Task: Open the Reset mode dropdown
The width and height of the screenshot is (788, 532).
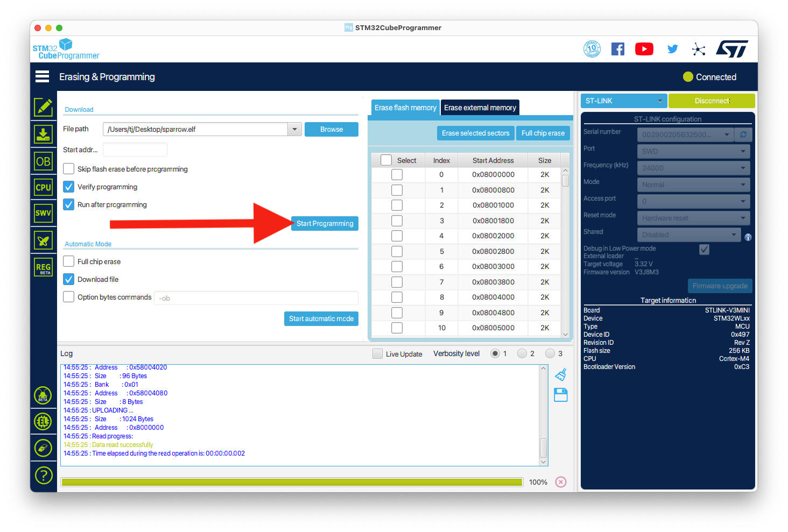Action: pos(693,218)
